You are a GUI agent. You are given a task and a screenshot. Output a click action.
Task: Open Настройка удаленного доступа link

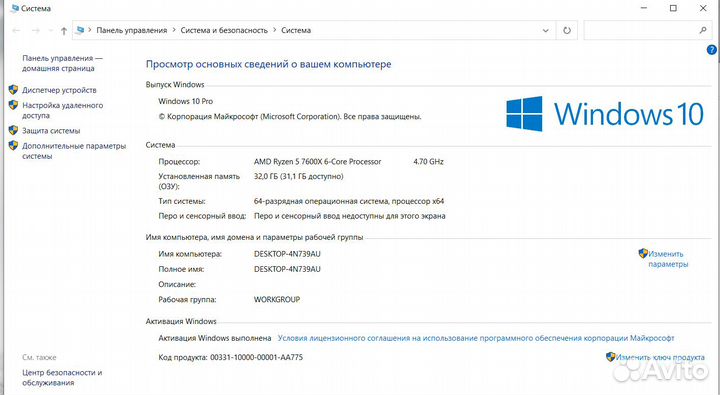[x=62, y=110]
